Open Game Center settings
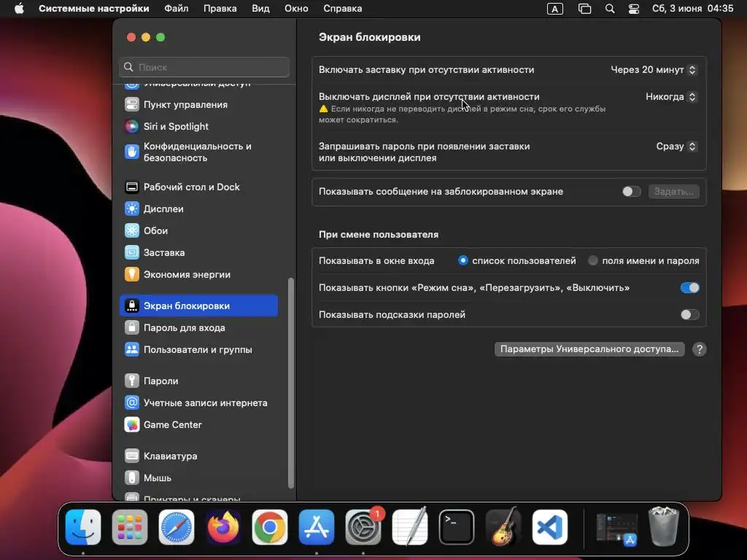Image resolution: width=747 pixels, height=560 pixels. pyautogui.click(x=198, y=425)
